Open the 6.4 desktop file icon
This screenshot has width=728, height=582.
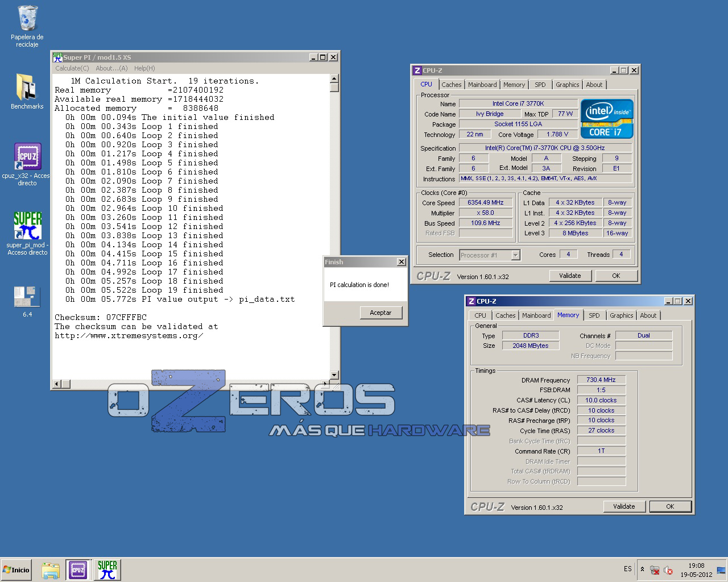pyautogui.click(x=27, y=301)
